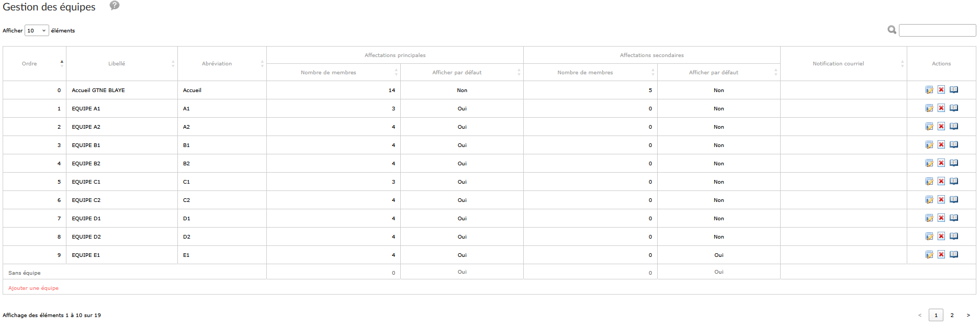The width and height of the screenshot is (980, 327).
Task: Go to next page using arrow
Action: 968,315
